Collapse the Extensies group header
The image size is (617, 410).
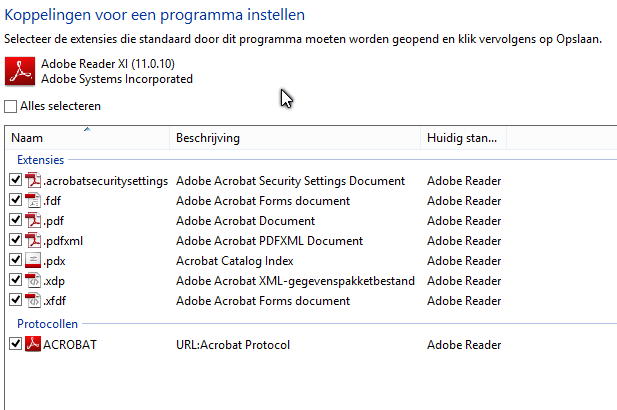40,160
